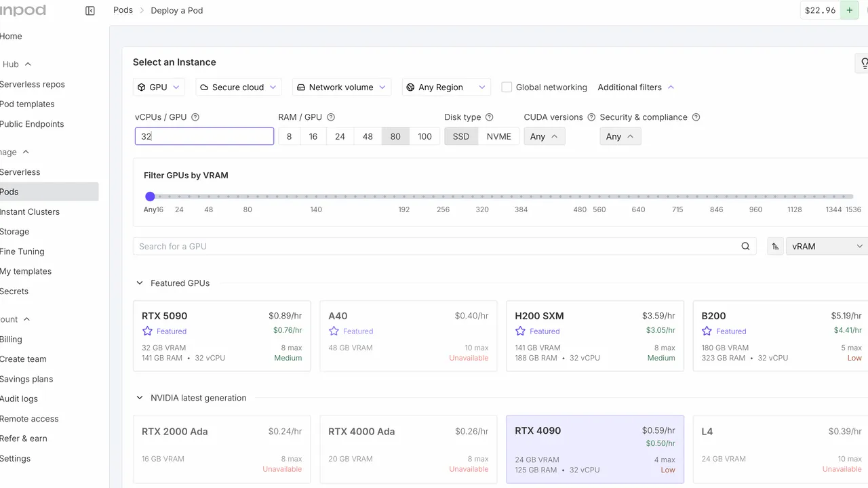This screenshot has height=488, width=868.
Task: Open Instant Clusters in the sidebar
Action: 30,212
